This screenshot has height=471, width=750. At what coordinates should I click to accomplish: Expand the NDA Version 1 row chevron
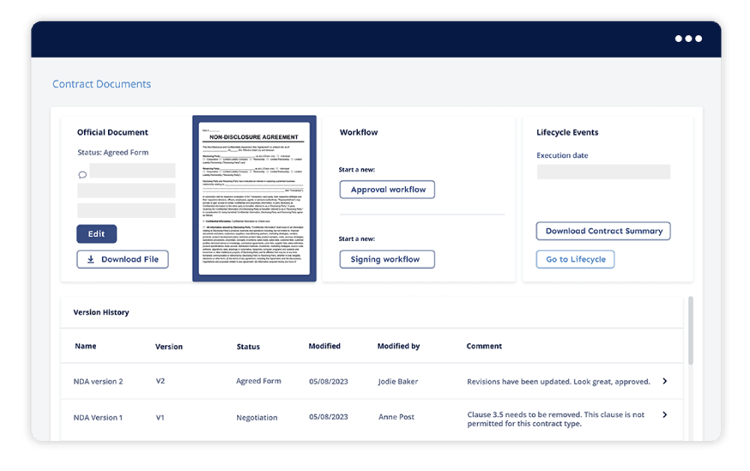(x=665, y=415)
